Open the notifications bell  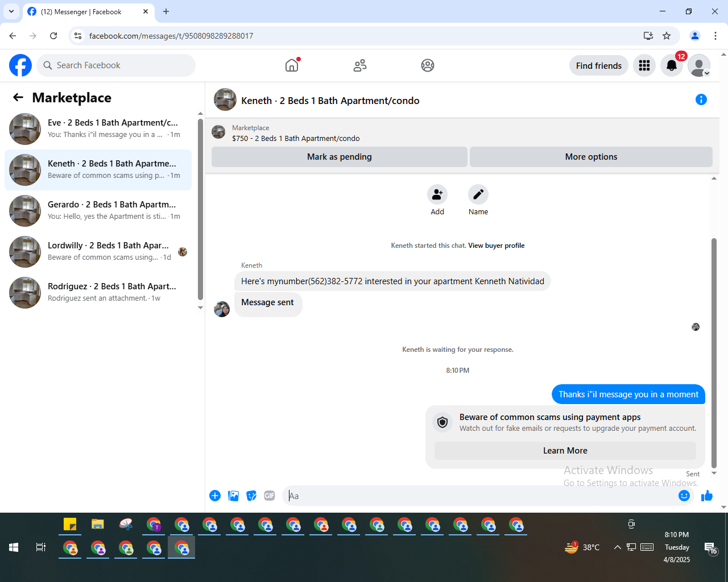(672, 65)
